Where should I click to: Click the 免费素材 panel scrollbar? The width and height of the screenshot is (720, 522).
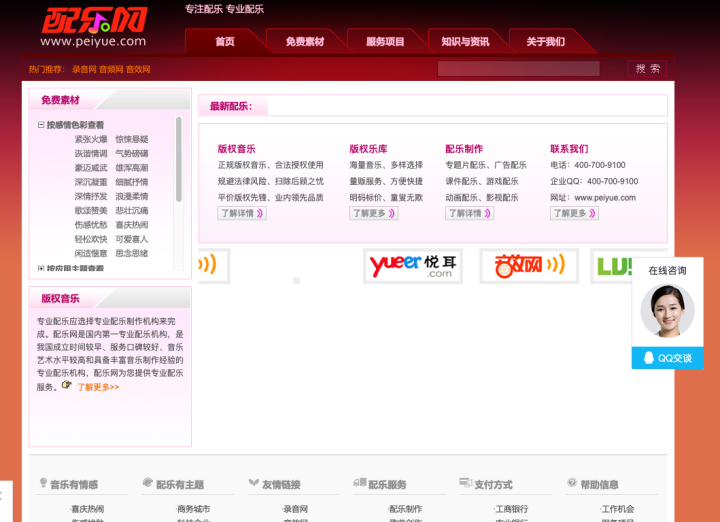click(179, 159)
